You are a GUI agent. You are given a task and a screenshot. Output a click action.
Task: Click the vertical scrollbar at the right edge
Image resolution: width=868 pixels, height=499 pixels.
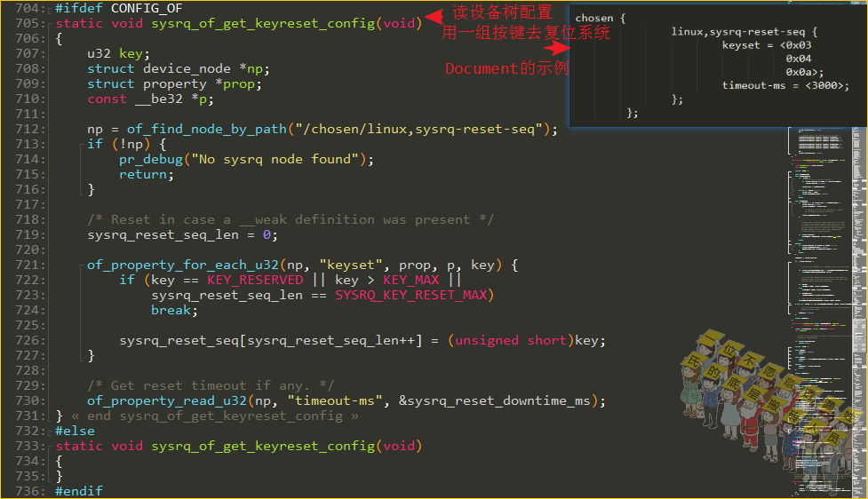pos(860,313)
